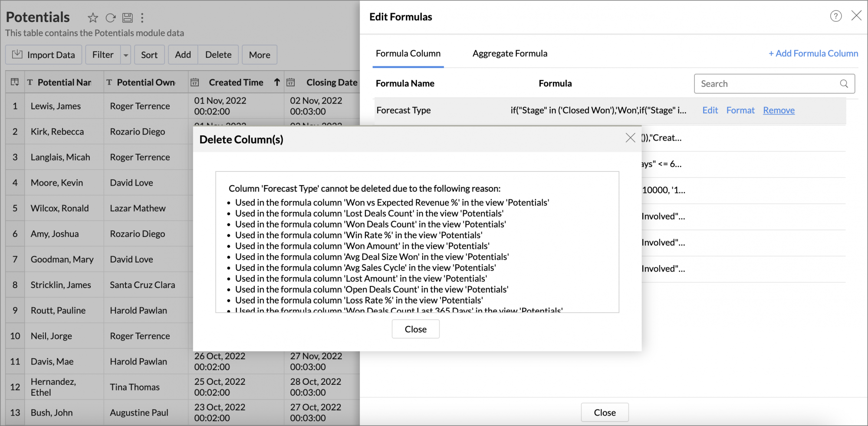This screenshot has width=868, height=426.
Task: Click the magnifier icon in the Search box
Action: (x=844, y=83)
